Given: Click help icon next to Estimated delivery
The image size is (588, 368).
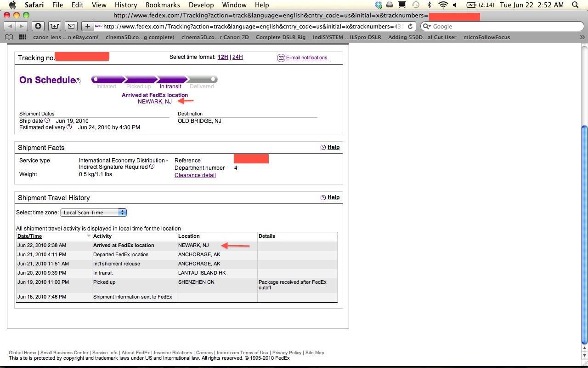Looking at the screenshot, I should [x=69, y=127].
